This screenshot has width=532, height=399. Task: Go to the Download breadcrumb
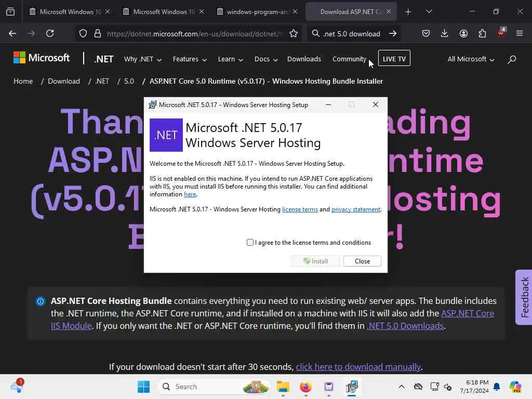point(64,82)
